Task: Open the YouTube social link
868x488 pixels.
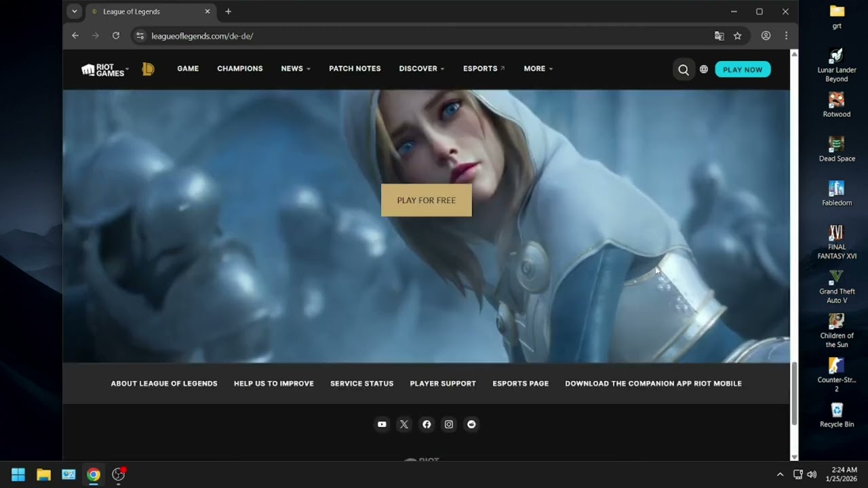Action: 382,424
